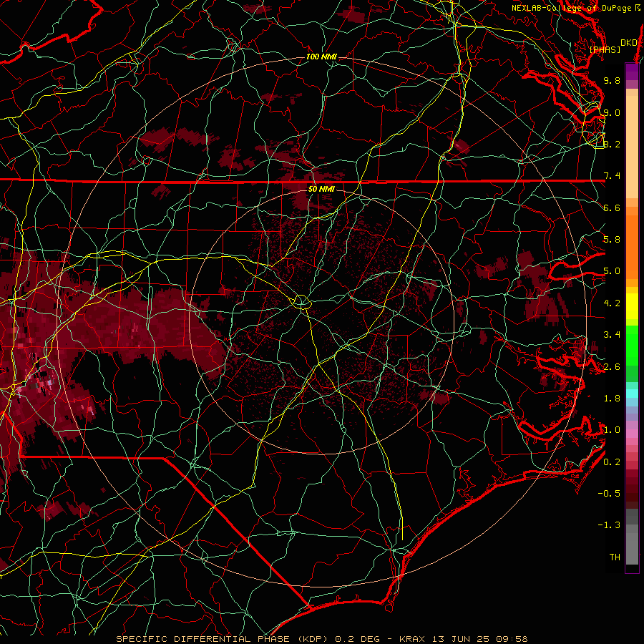Pick the yellow segment of color bar
This screenshot has width=644, height=644.
tap(632, 306)
